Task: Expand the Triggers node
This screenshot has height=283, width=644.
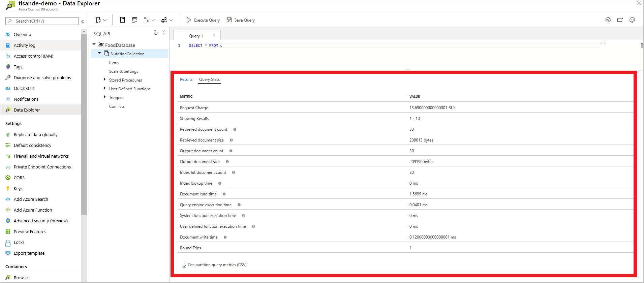Action: [x=104, y=97]
